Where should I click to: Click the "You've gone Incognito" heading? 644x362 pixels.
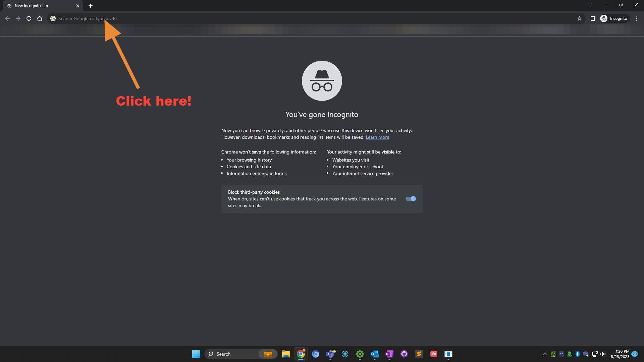coord(322,115)
